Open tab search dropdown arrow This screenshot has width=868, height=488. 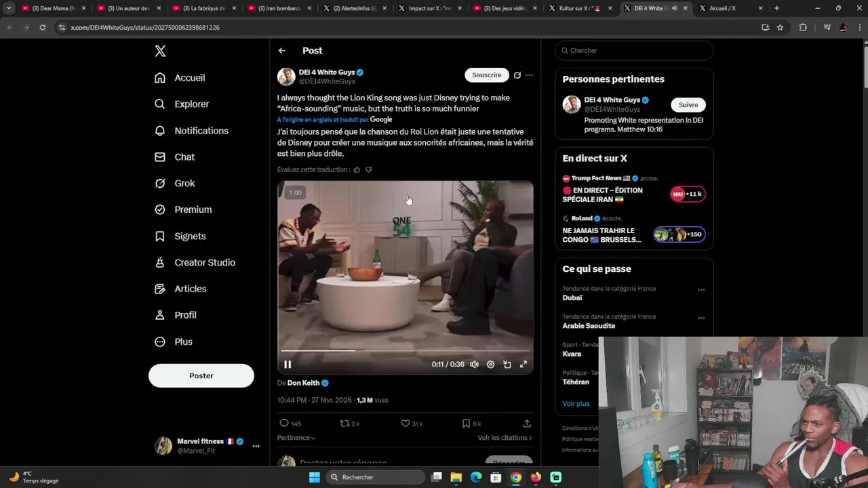pyautogui.click(x=9, y=8)
